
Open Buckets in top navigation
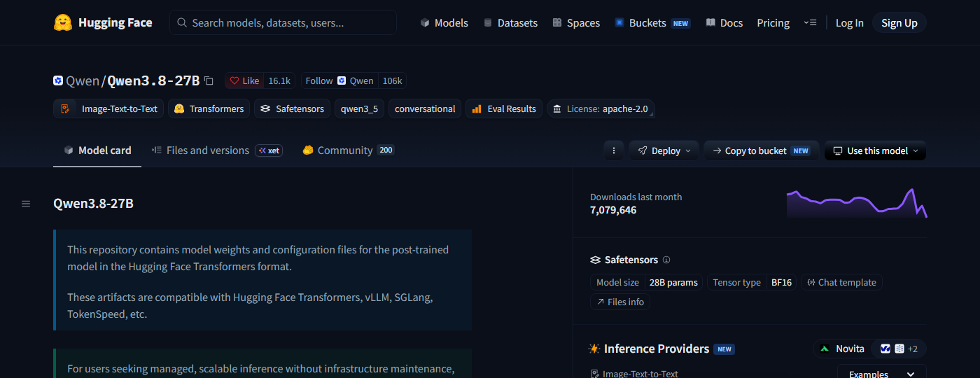652,23
